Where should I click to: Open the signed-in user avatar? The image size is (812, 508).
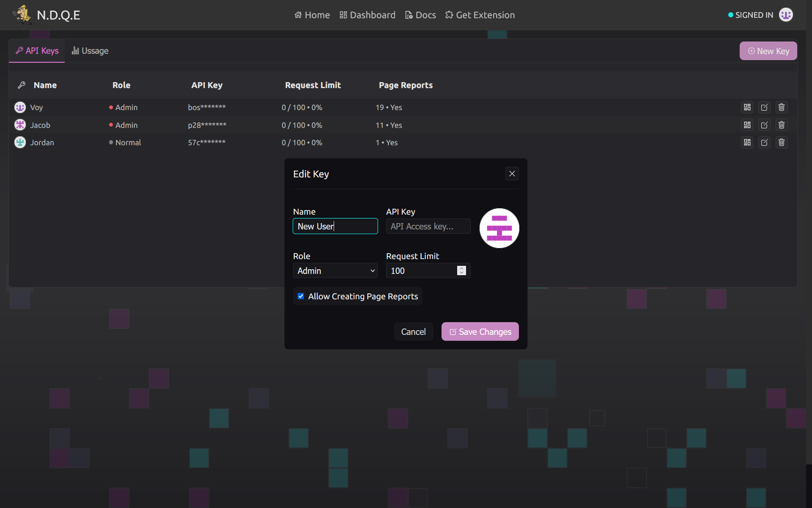click(786, 15)
